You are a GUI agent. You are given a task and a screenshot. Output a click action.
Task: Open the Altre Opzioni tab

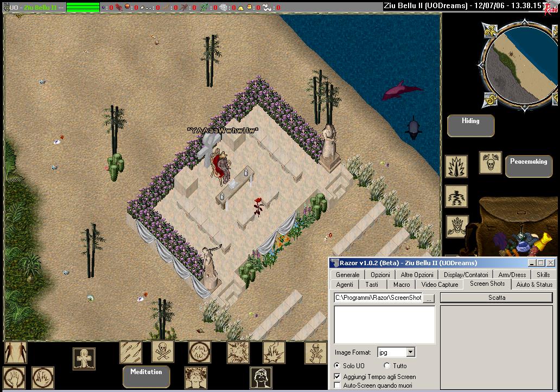click(x=417, y=275)
